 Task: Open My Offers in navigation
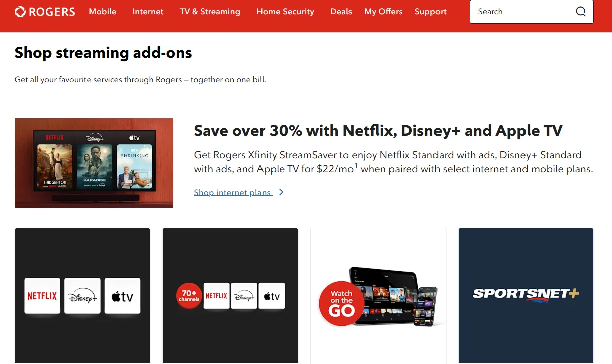coord(383,11)
